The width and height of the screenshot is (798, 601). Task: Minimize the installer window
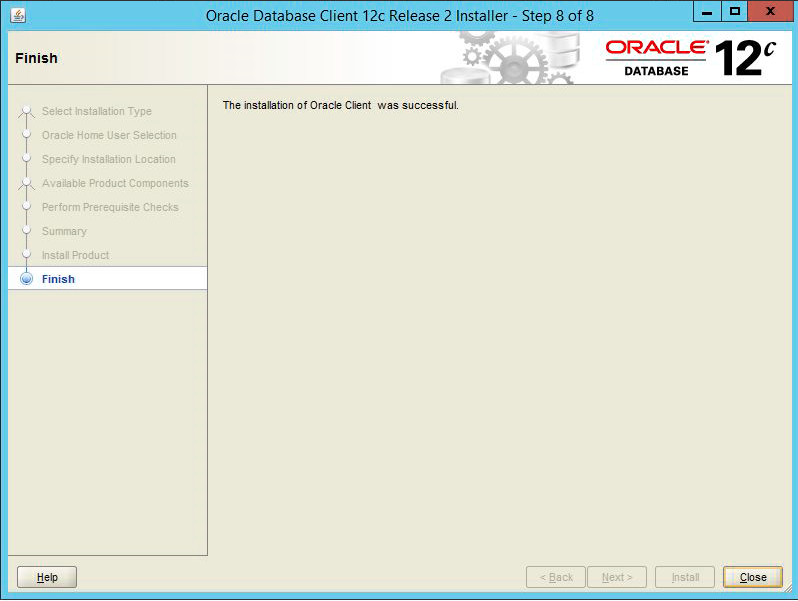coord(707,12)
